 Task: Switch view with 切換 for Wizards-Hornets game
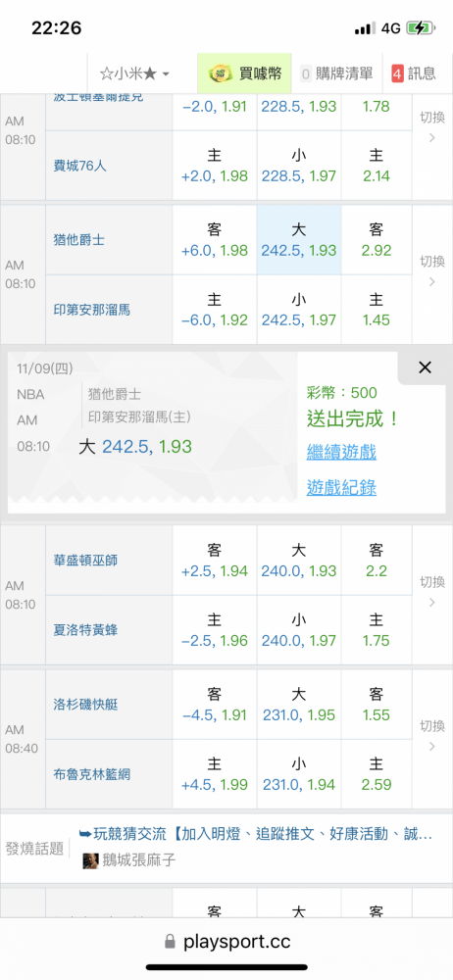tap(432, 592)
